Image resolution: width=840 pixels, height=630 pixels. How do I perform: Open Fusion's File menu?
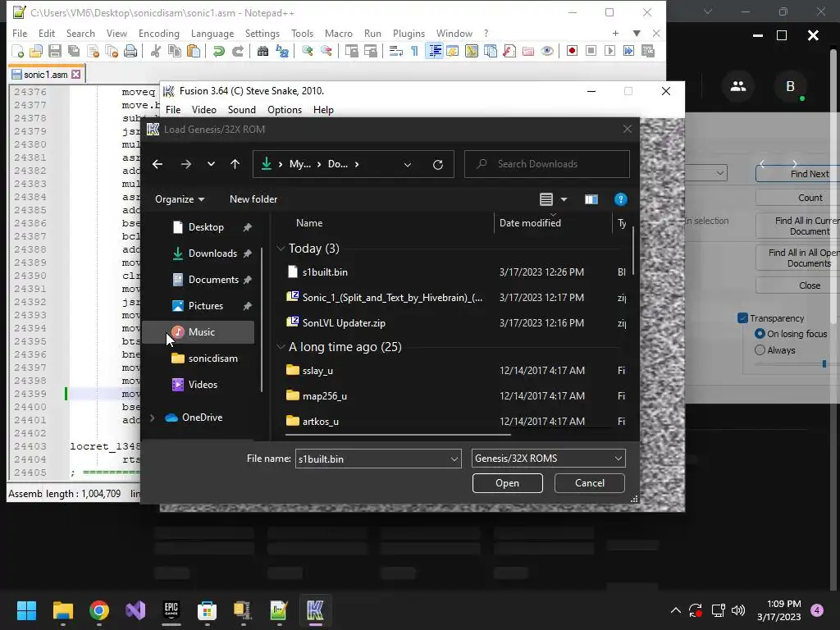(173, 110)
